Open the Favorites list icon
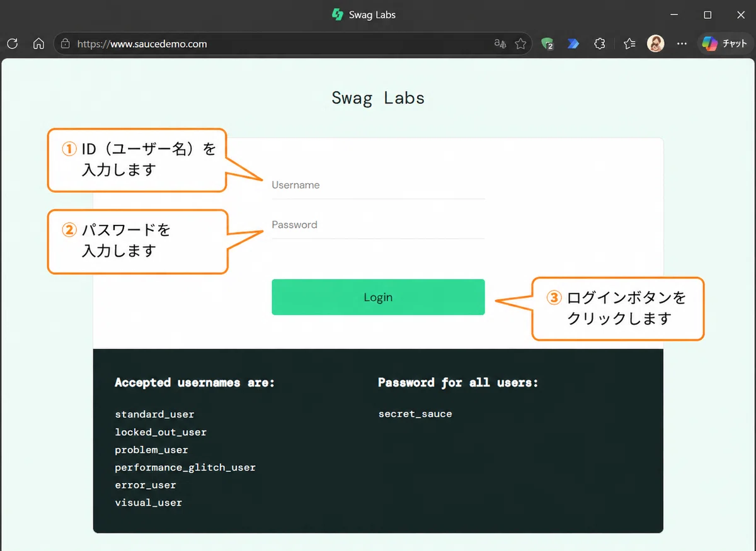Image resolution: width=756 pixels, height=551 pixels. pos(629,43)
